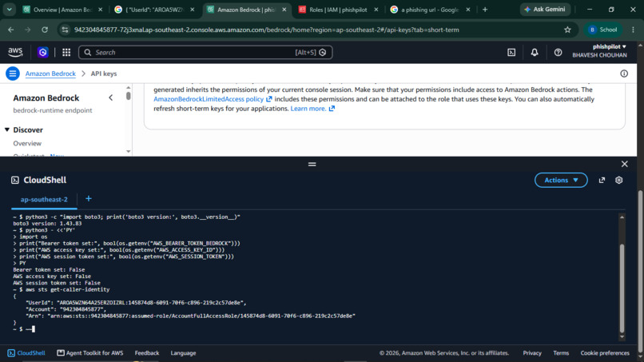This screenshot has height=362, width=644.
Task: Click the "aws sts get-caller-identity" command line
Action: tap(67, 290)
